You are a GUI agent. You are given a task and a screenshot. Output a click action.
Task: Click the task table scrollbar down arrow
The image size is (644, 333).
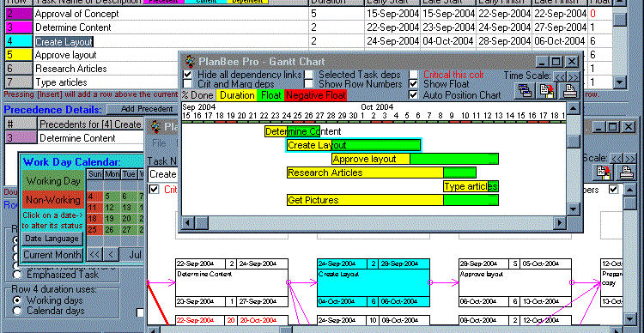click(x=620, y=82)
